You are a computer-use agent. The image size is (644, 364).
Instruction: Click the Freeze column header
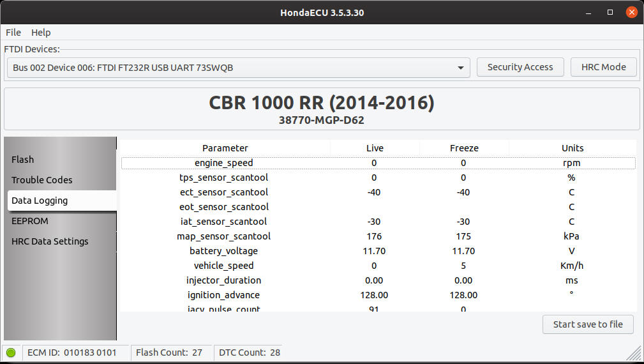click(x=464, y=148)
